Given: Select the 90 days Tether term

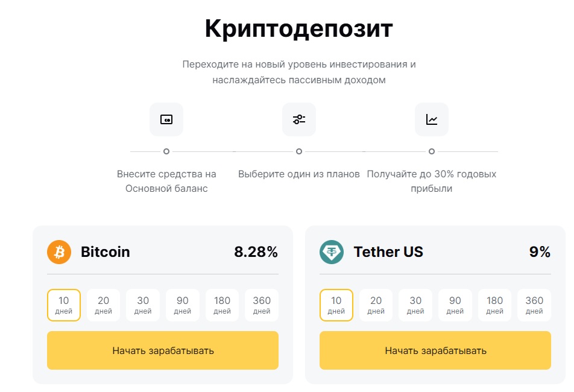Looking at the screenshot, I should click(x=455, y=305).
